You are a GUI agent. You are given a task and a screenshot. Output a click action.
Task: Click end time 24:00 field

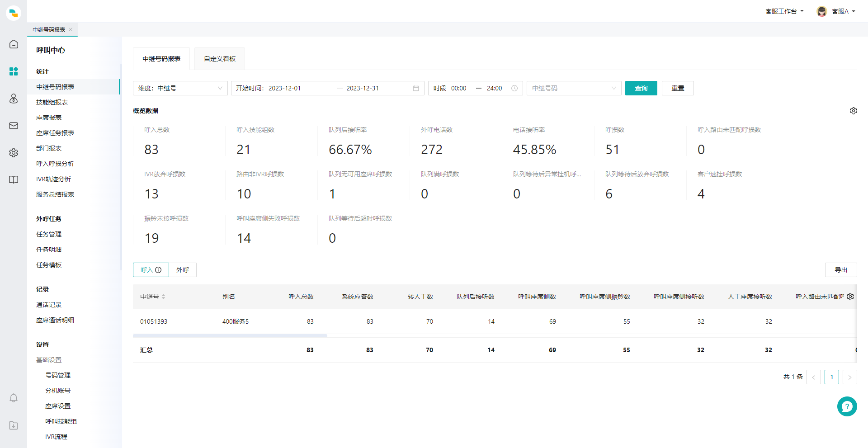pyautogui.click(x=494, y=88)
